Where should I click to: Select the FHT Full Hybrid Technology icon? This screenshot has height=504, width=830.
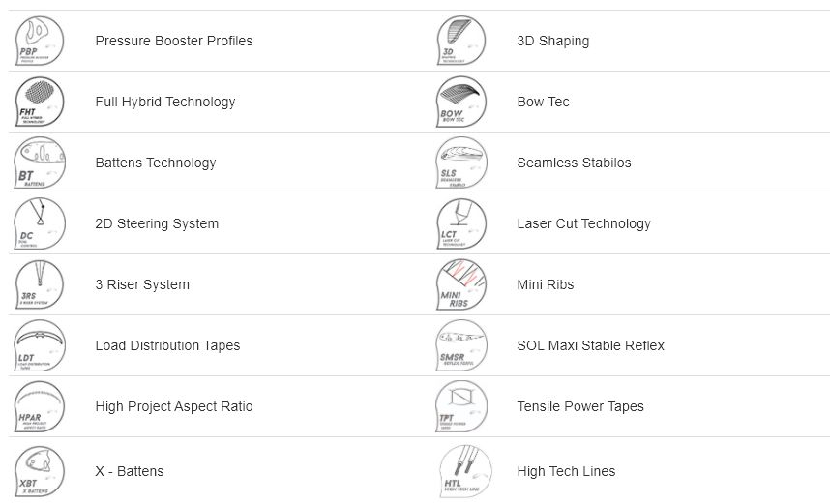(x=40, y=102)
